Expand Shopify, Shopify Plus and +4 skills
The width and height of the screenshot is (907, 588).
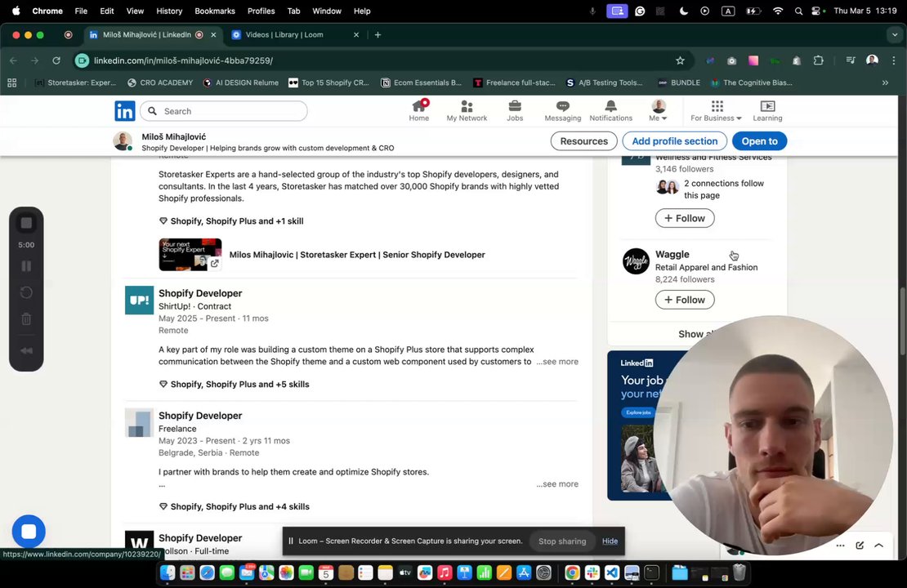tap(235, 506)
